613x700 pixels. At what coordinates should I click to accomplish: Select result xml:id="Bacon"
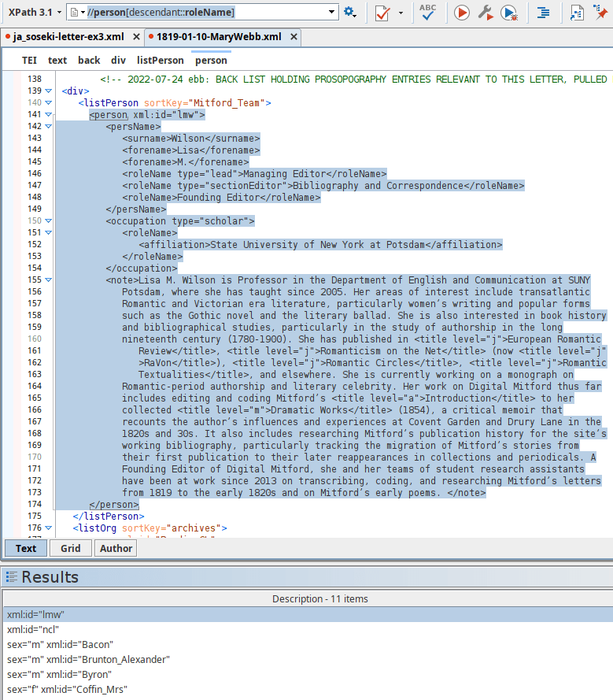pos(308,645)
